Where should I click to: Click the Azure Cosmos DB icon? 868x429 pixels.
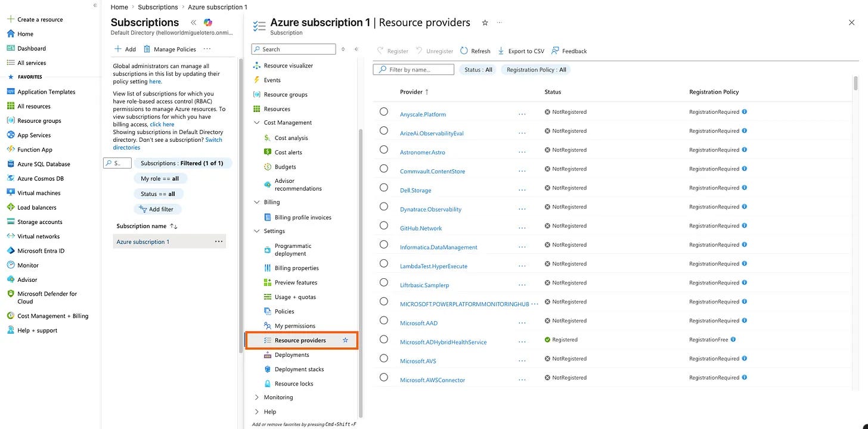point(10,178)
